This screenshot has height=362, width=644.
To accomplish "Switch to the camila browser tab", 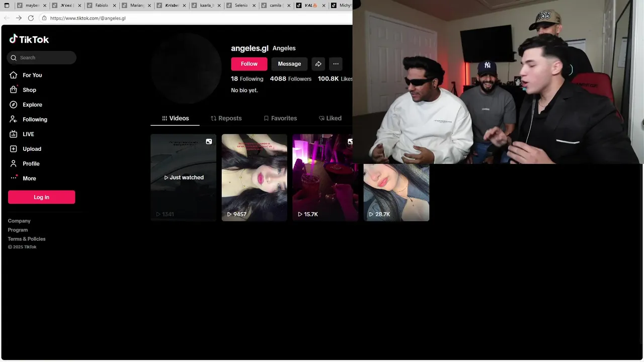I will coord(276,6).
